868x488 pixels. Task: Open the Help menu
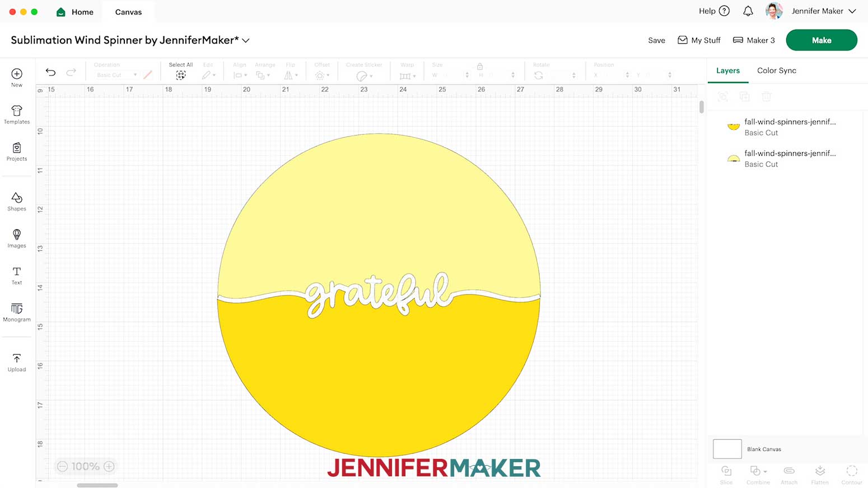(714, 11)
